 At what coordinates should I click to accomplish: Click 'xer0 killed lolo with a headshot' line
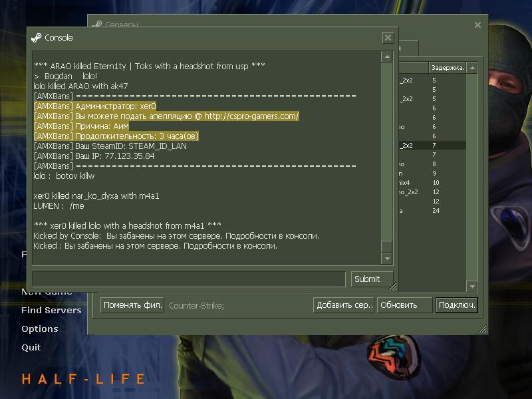tap(128, 225)
